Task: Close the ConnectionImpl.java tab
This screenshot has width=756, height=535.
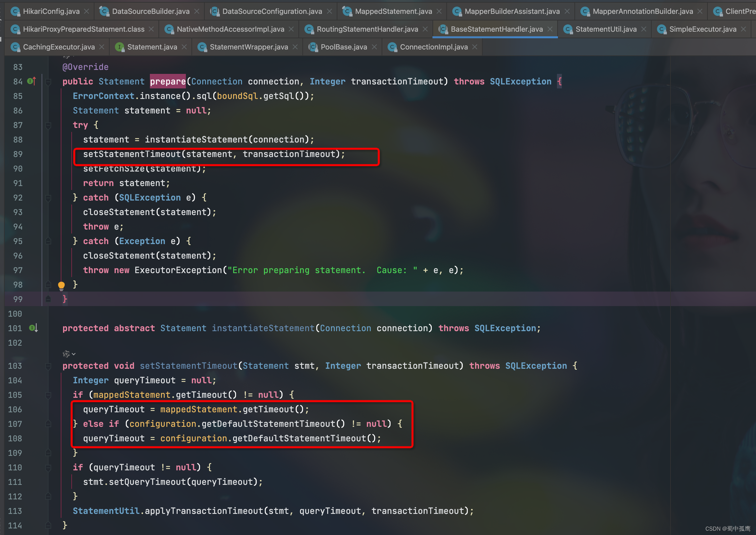Action: pos(475,47)
